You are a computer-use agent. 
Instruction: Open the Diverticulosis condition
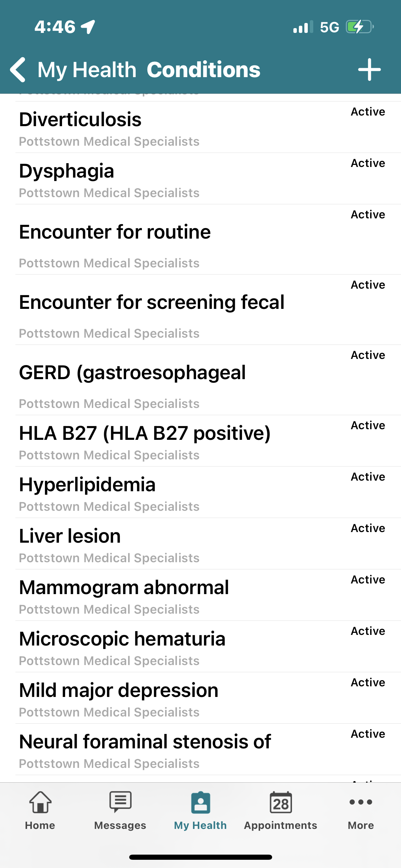pyautogui.click(x=80, y=120)
